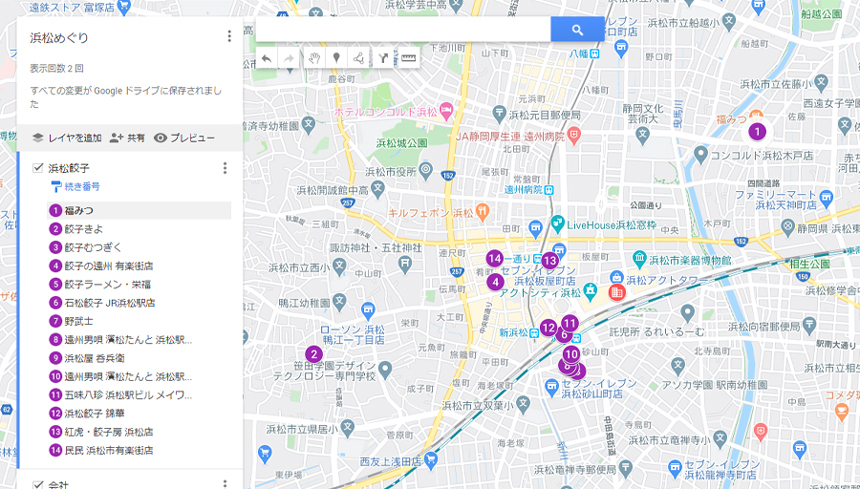
Task: Open the 浜松餃子 layer options menu
Action: [x=225, y=168]
